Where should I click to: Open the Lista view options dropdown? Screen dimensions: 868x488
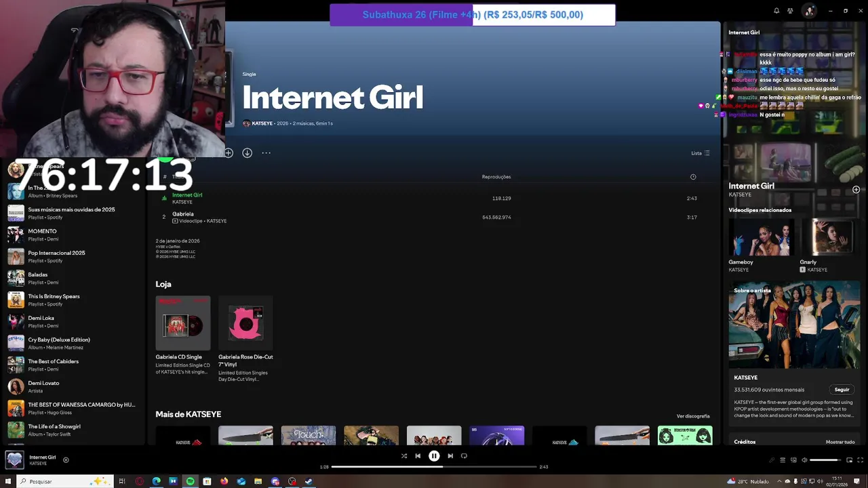[700, 153]
